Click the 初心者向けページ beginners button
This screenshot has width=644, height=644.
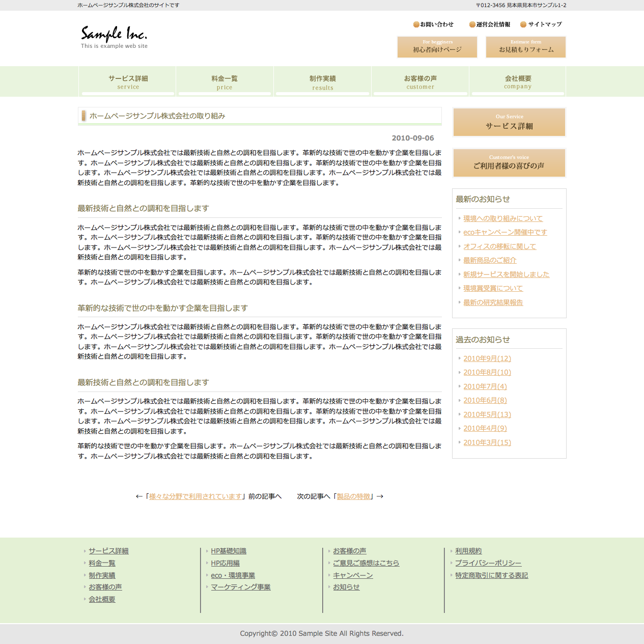click(437, 47)
